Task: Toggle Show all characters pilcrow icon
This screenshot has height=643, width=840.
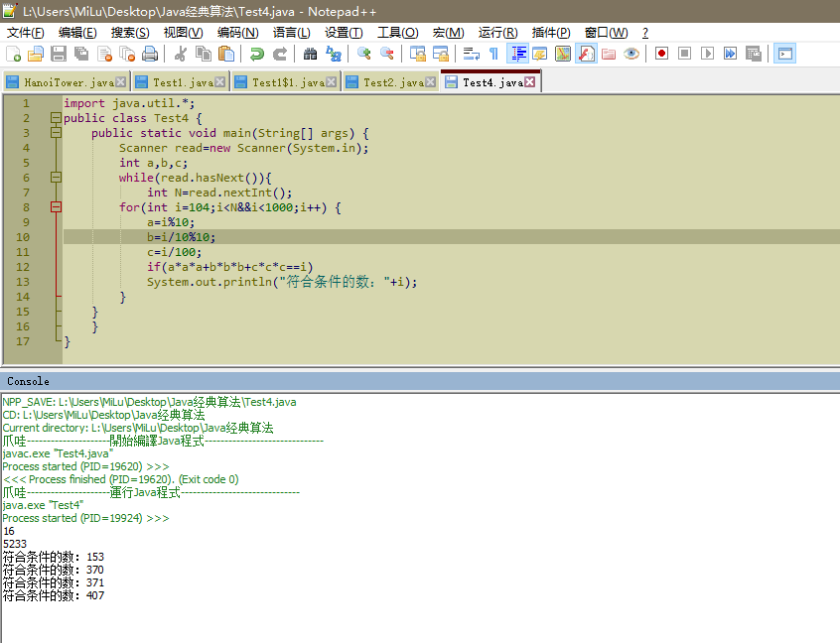Action: (493, 54)
